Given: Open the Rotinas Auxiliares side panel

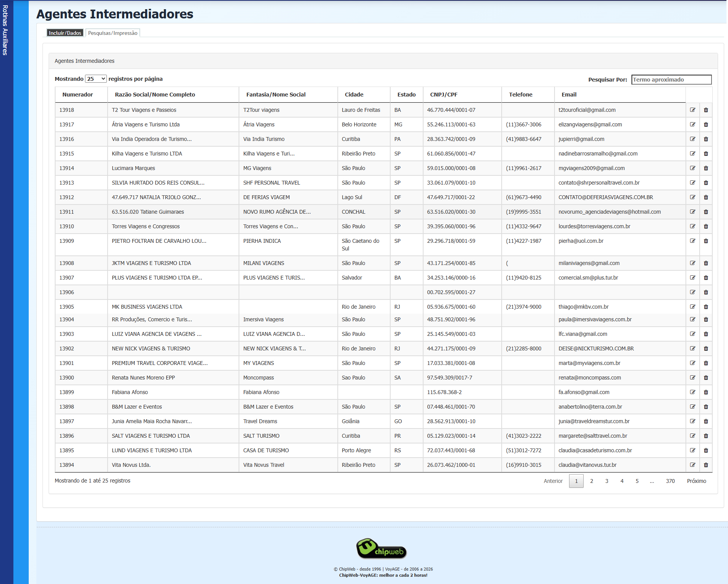Looking at the screenshot, I should [5, 31].
